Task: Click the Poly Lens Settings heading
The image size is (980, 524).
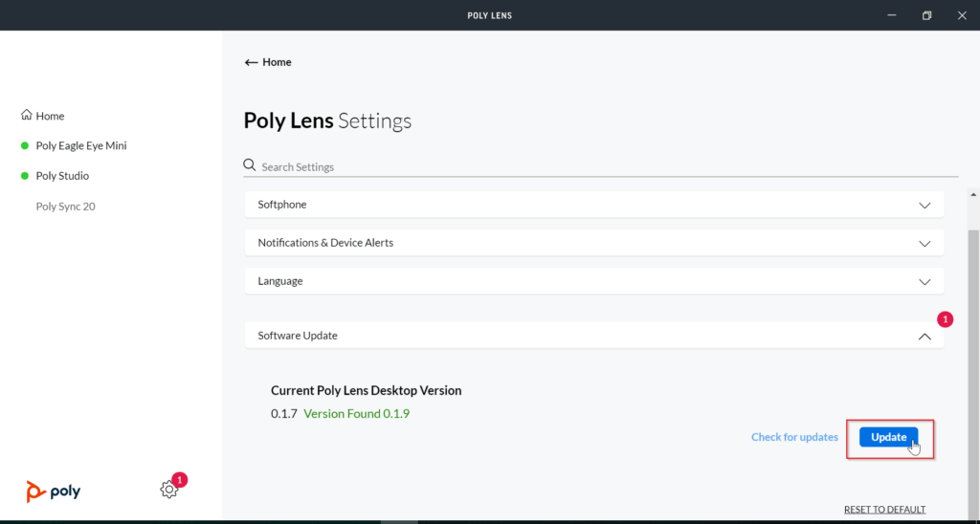Action: click(327, 120)
